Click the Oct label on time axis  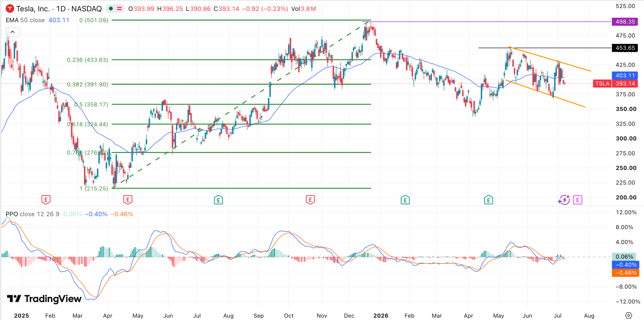(x=289, y=316)
